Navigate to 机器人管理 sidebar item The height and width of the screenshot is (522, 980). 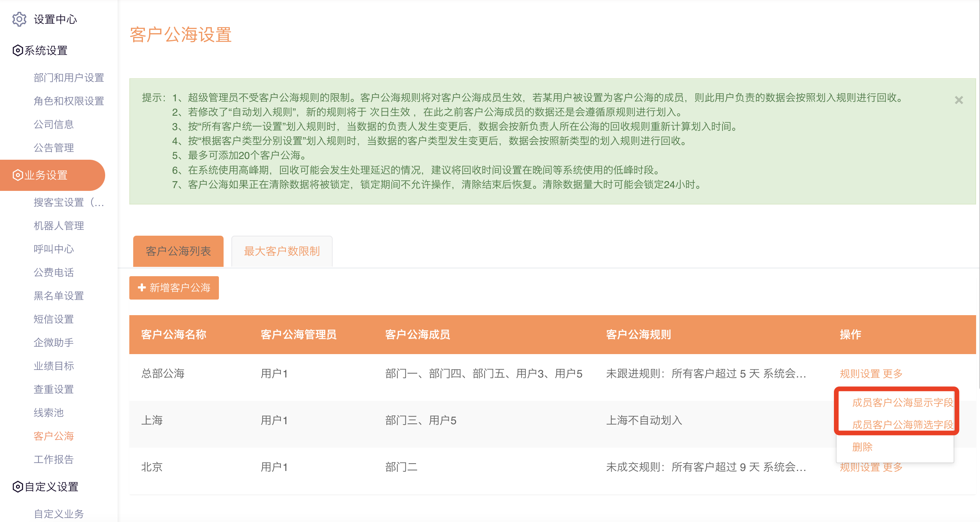click(58, 226)
